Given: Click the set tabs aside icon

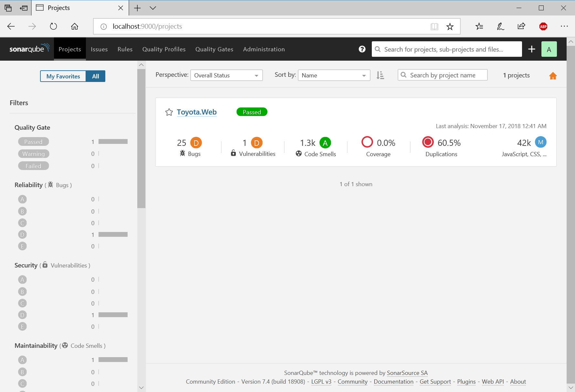Looking at the screenshot, I should (24, 8).
